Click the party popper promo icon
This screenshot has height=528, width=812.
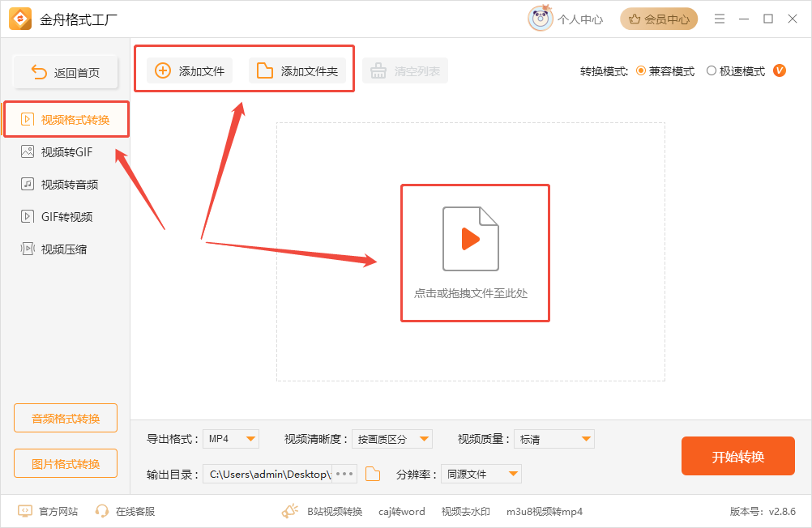tap(290, 511)
